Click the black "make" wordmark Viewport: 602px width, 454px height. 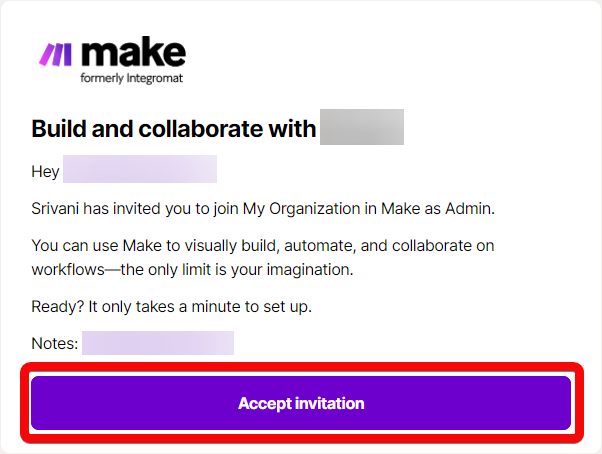coord(132,52)
